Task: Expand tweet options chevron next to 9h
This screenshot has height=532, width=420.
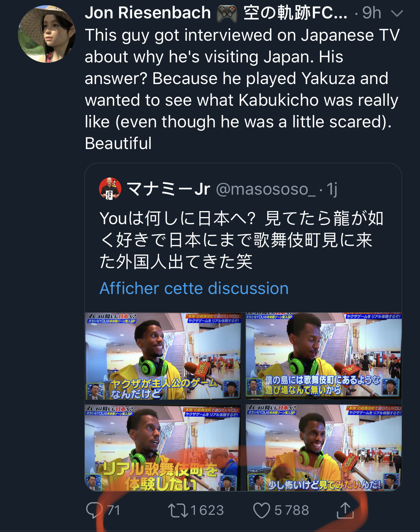Action: click(x=396, y=14)
